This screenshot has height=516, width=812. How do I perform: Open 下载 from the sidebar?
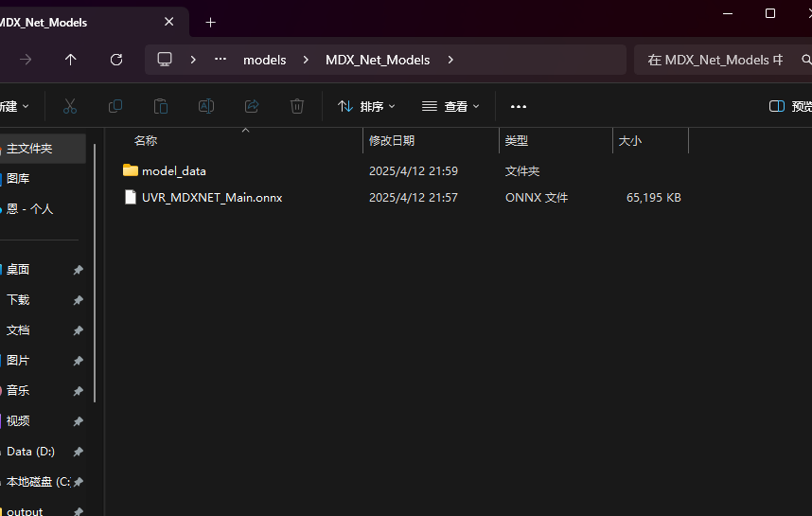click(x=18, y=300)
